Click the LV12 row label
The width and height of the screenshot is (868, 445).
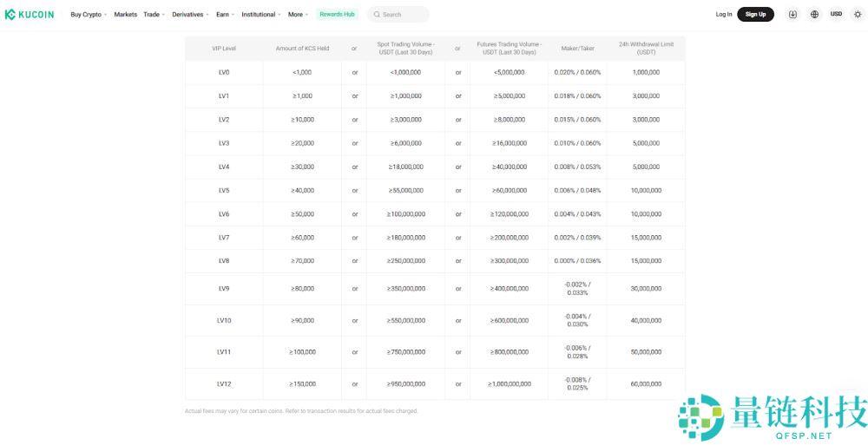[x=224, y=383]
